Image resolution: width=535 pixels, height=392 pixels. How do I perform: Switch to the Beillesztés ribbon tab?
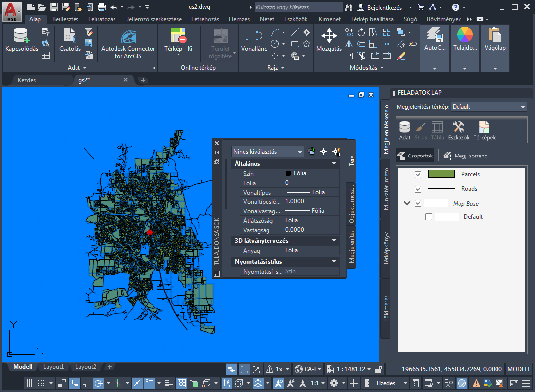tap(65, 19)
